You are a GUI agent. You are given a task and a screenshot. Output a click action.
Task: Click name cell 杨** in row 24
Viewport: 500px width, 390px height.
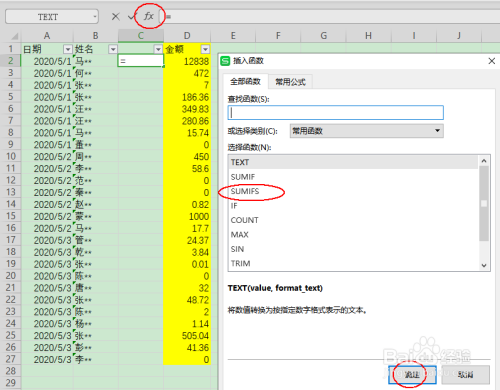[x=96, y=324]
